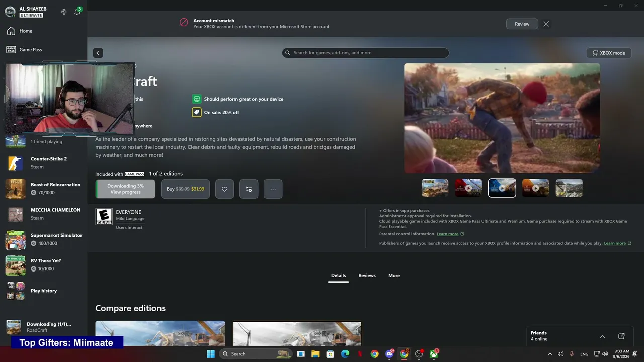This screenshot has height=362, width=644.
Task: Click the microphone tray icon
Action: point(572,354)
